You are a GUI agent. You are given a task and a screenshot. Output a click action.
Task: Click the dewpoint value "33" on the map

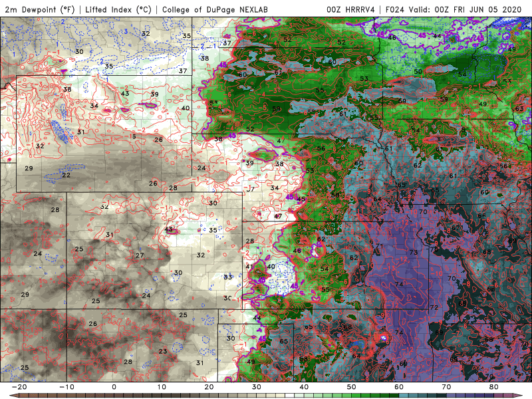[227, 277]
